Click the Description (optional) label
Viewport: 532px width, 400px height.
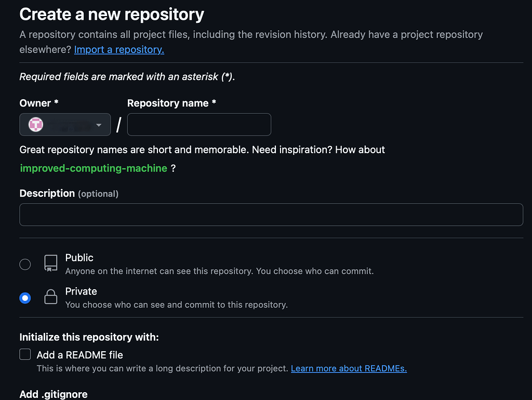[x=69, y=193]
